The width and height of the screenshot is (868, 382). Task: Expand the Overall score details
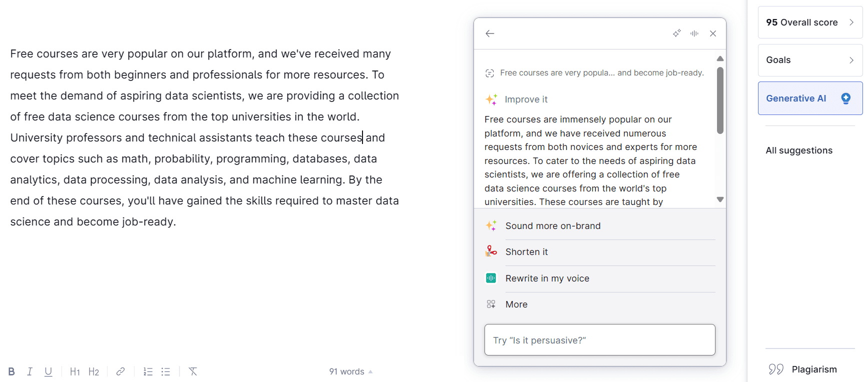(851, 22)
